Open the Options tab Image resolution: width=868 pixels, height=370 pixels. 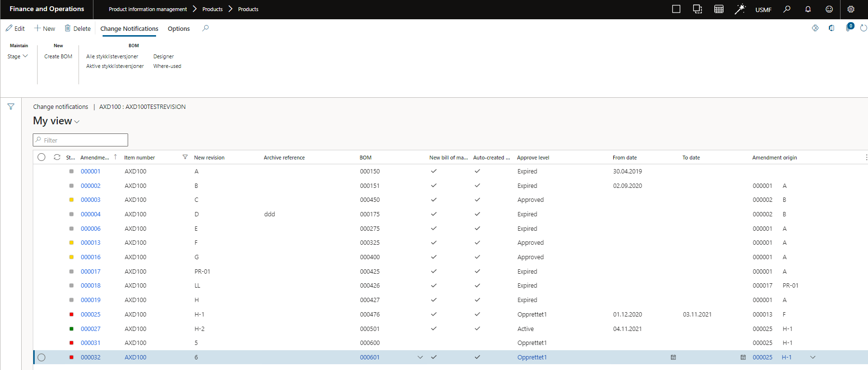179,29
